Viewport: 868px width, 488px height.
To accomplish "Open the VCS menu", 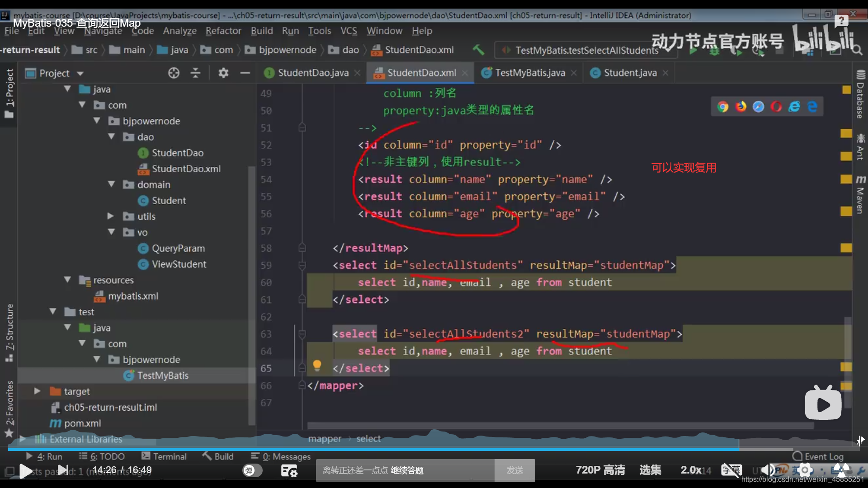I will click(349, 31).
